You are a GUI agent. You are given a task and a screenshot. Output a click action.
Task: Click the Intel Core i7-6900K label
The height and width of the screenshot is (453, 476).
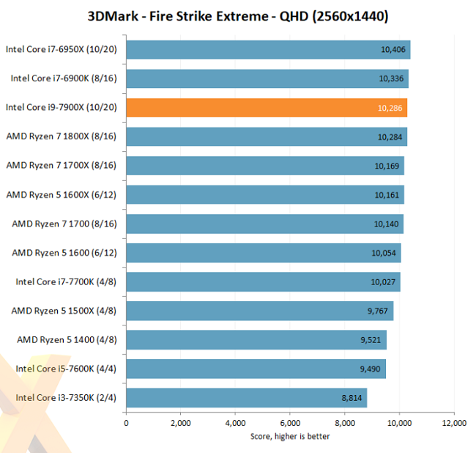[x=65, y=78]
